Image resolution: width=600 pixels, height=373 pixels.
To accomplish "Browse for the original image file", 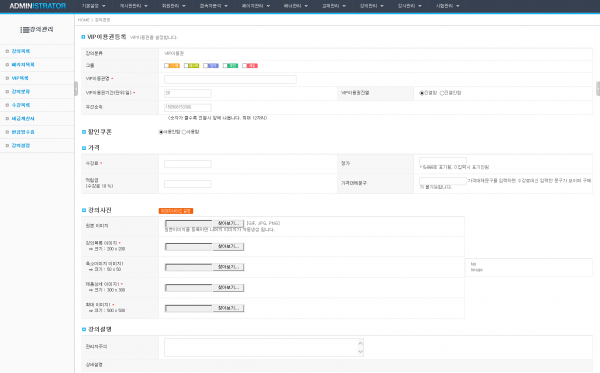I will pyautogui.click(x=228, y=223).
